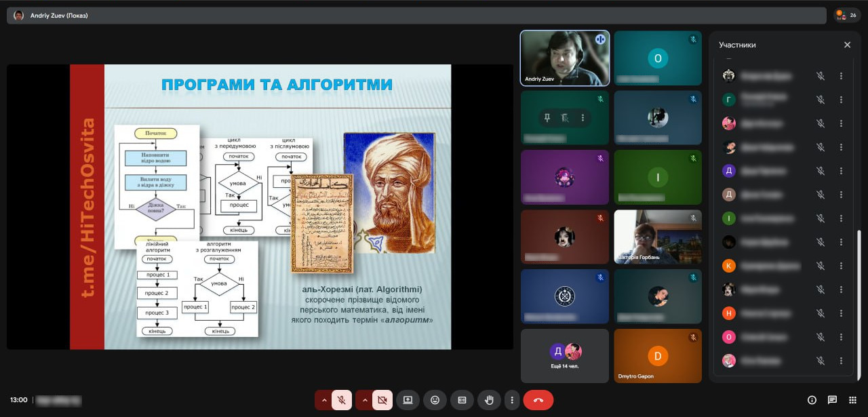Open the chat panel icon

(x=832, y=400)
